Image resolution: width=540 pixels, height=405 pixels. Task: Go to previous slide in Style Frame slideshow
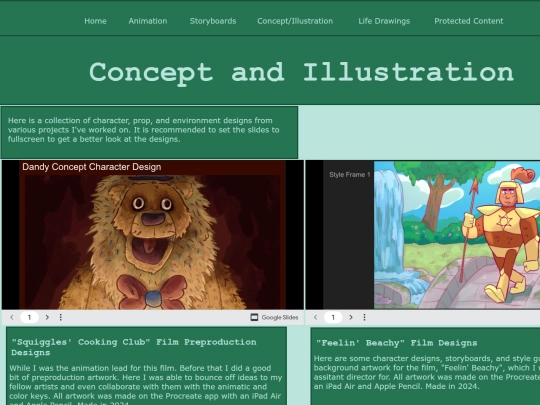(x=315, y=317)
